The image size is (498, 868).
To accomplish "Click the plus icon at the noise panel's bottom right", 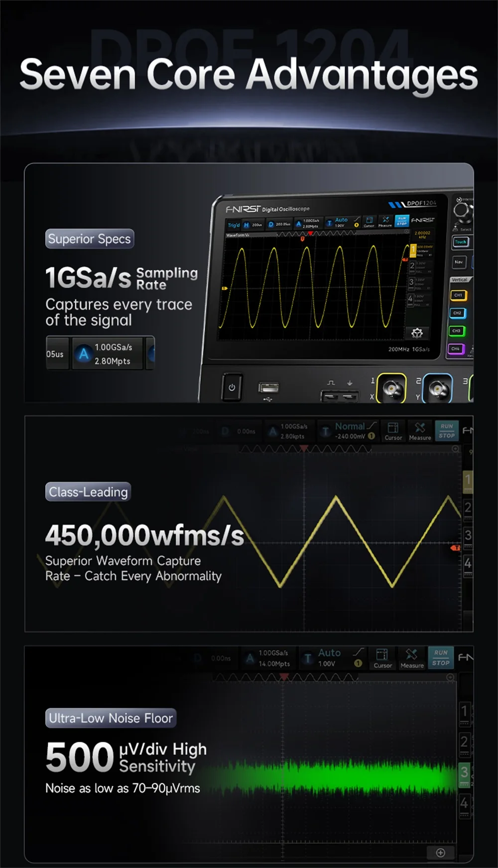I will point(440,853).
